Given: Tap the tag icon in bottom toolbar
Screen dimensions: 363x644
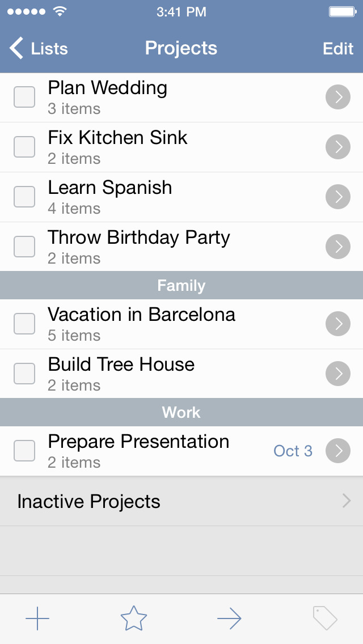Looking at the screenshot, I should click(325, 618).
